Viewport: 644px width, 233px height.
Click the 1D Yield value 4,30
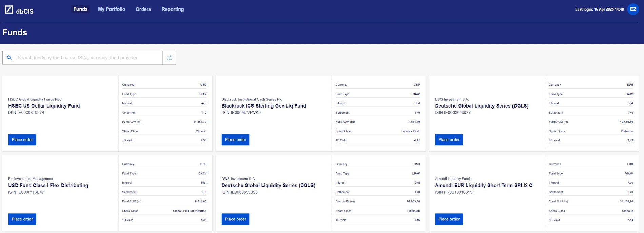(x=203, y=140)
